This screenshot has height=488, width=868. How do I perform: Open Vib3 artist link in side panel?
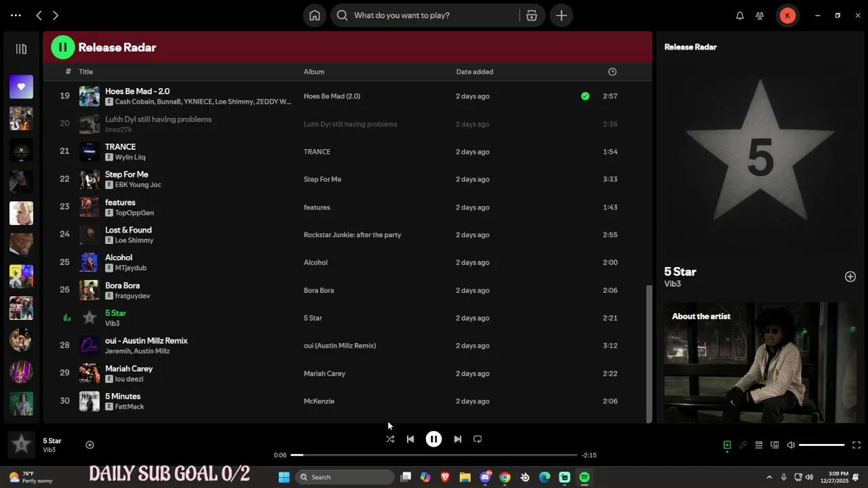click(x=672, y=284)
